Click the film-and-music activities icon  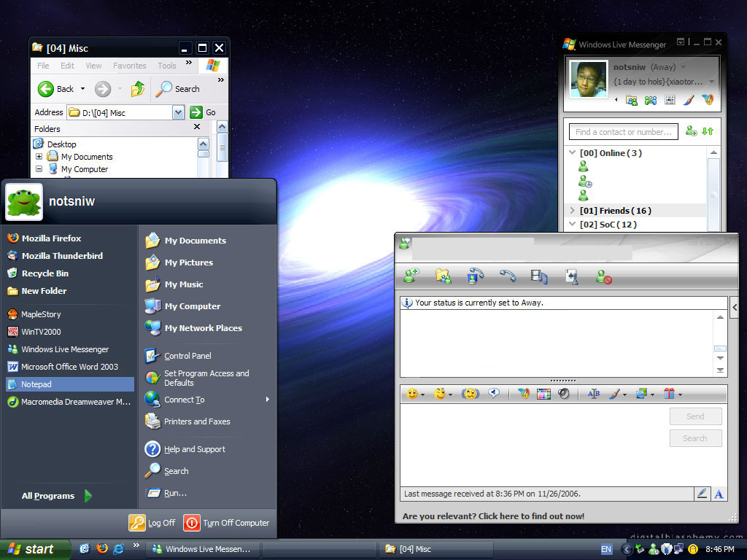(539, 276)
